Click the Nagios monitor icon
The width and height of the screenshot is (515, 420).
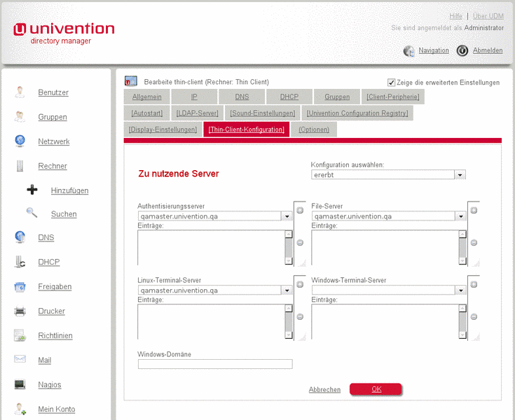coord(20,384)
